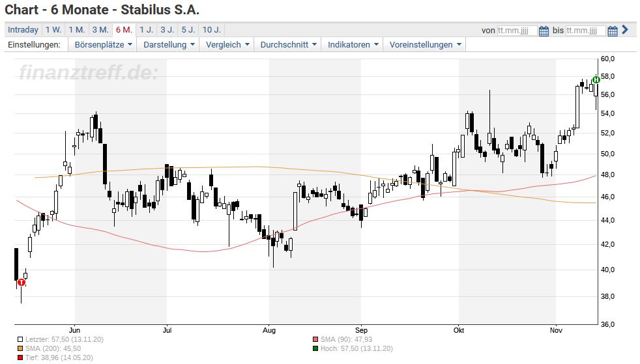Click the pink SMA (90) legend swatch
The width and height of the screenshot is (640, 364).
tap(315, 339)
